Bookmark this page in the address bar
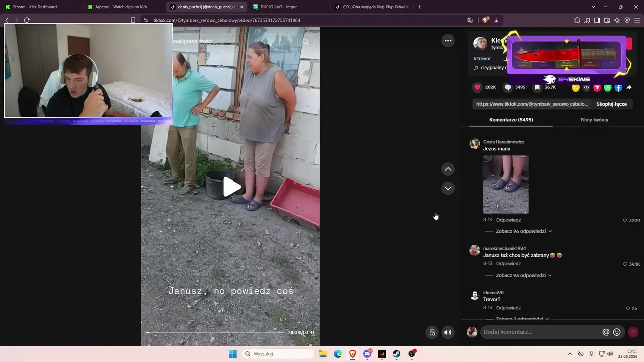 click(133, 20)
